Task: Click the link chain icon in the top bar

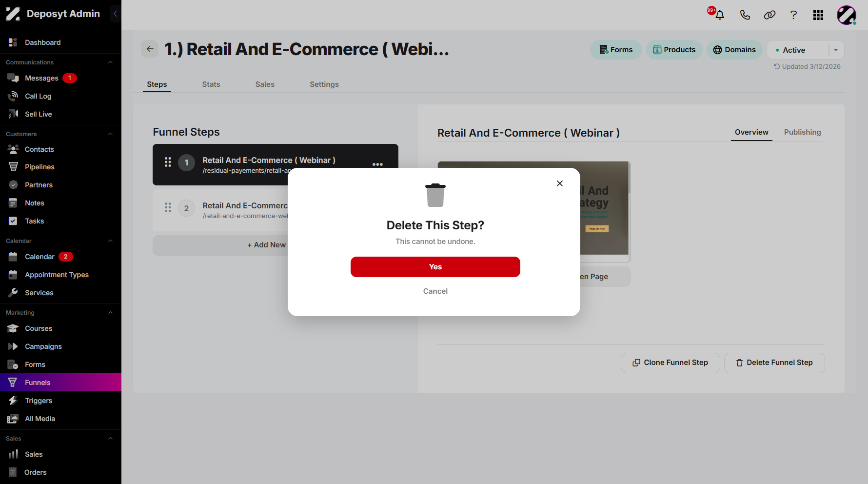Action: point(769,15)
